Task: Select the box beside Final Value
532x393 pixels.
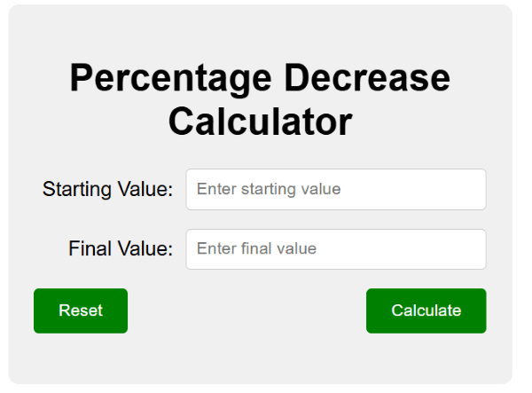Action: point(335,249)
